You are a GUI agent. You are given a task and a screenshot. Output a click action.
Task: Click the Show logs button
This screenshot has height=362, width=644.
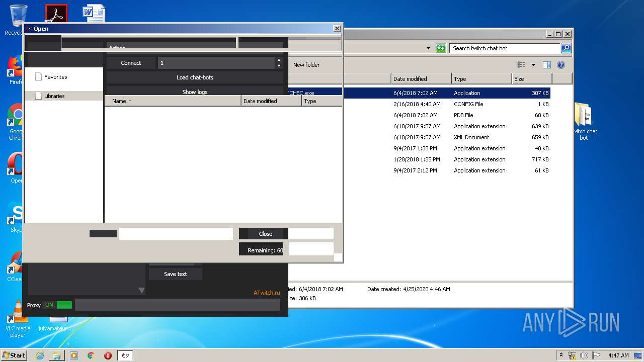(195, 92)
